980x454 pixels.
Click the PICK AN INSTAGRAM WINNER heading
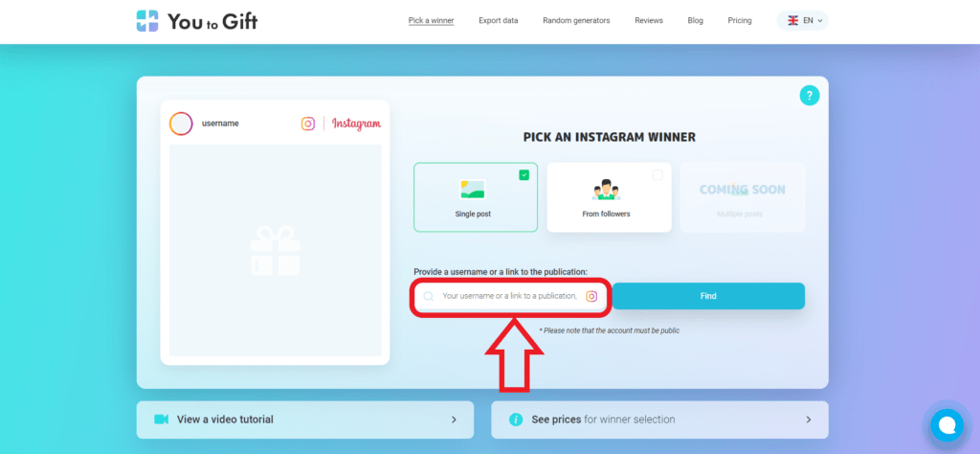click(610, 138)
